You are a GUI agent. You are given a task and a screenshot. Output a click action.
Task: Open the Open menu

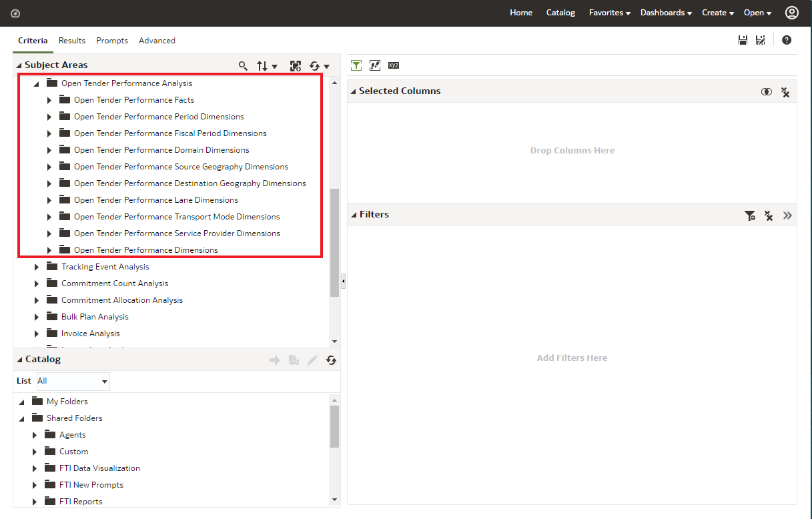[x=758, y=13]
